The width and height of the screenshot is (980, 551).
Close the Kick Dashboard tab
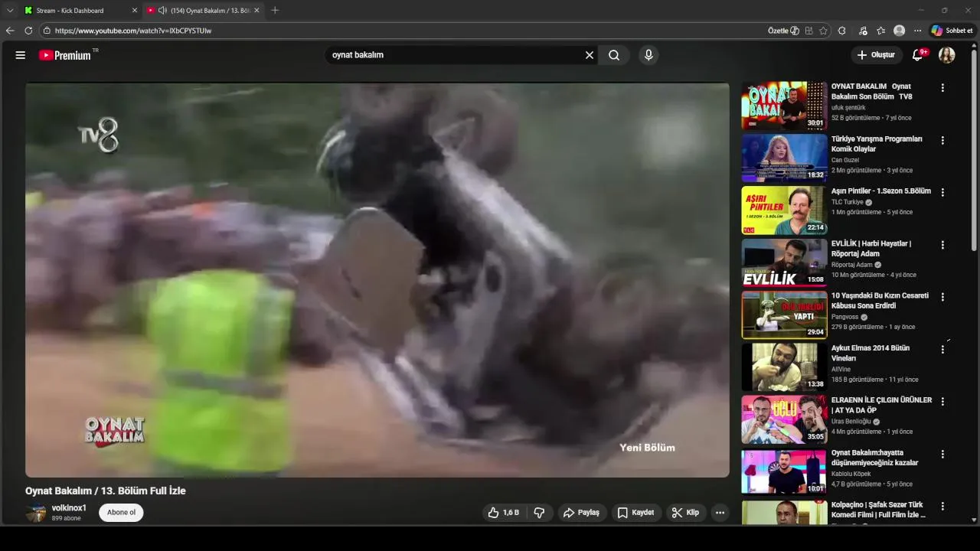[135, 11]
